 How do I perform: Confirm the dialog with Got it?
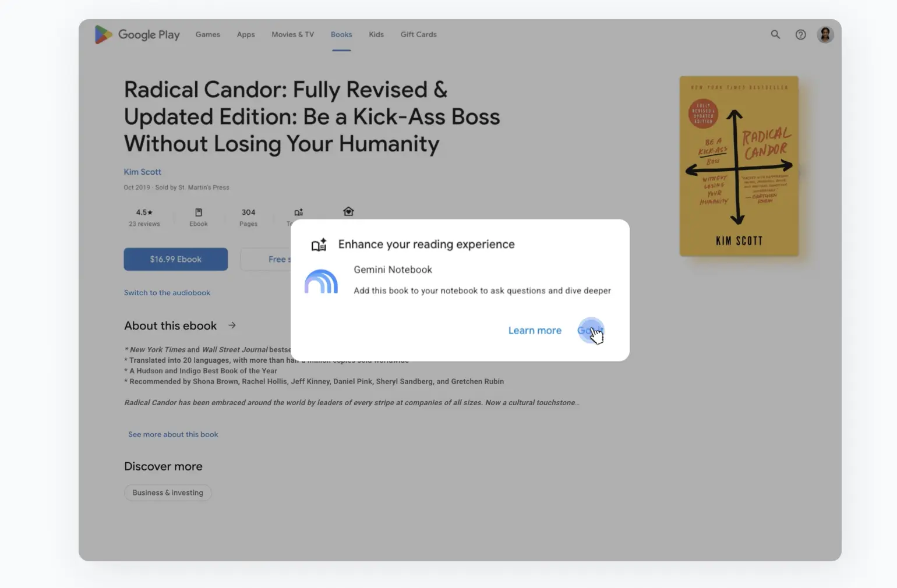click(591, 331)
